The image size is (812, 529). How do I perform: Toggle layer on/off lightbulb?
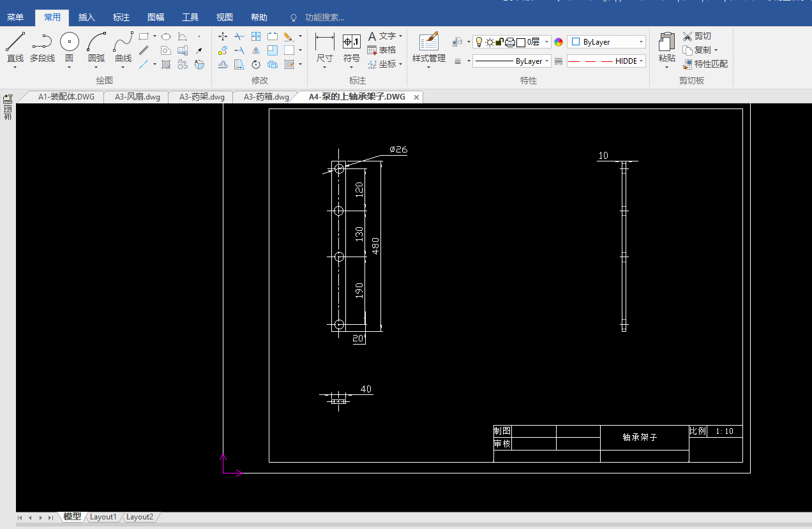(479, 42)
